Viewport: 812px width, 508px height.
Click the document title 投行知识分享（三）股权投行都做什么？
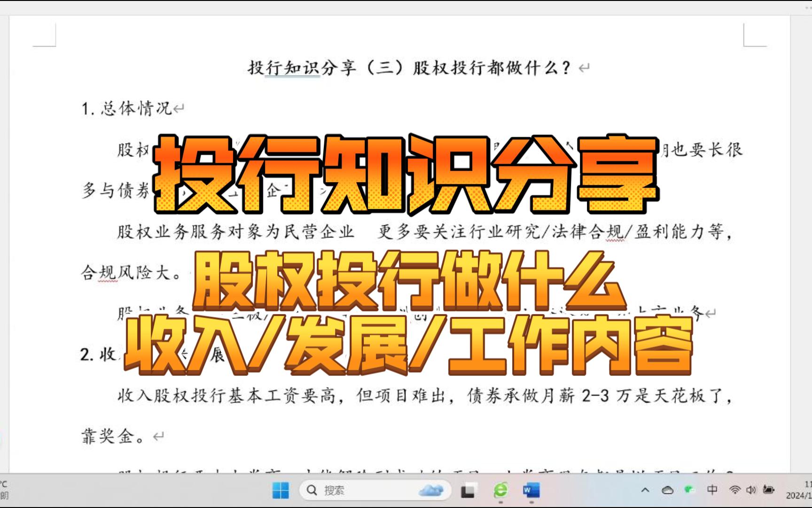click(409, 68)
